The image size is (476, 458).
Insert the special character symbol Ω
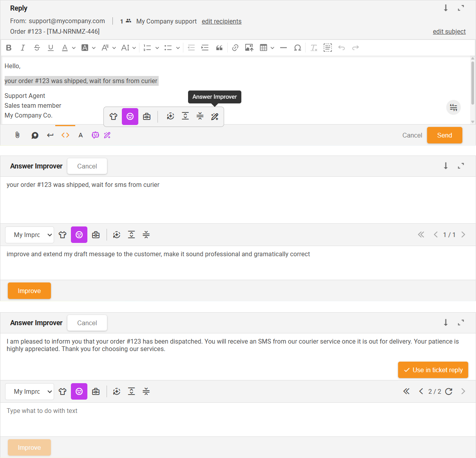(297, 47)
